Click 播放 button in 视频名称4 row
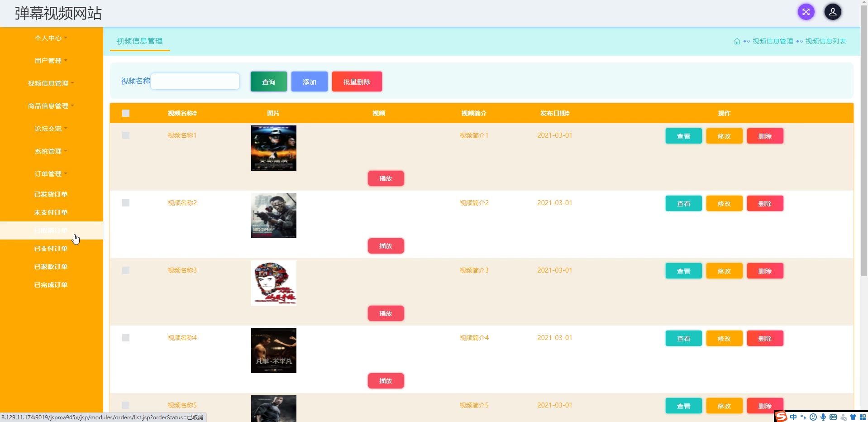Screen dimensions: 868x422 [x=386, y=381]
